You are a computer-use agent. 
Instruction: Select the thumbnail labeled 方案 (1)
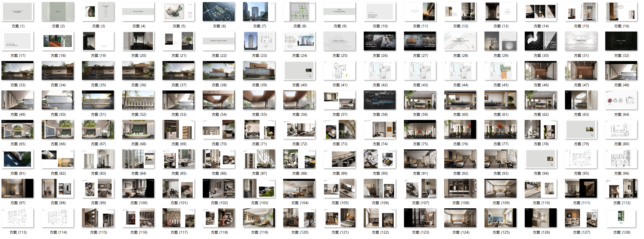click(x=18, y=12)
